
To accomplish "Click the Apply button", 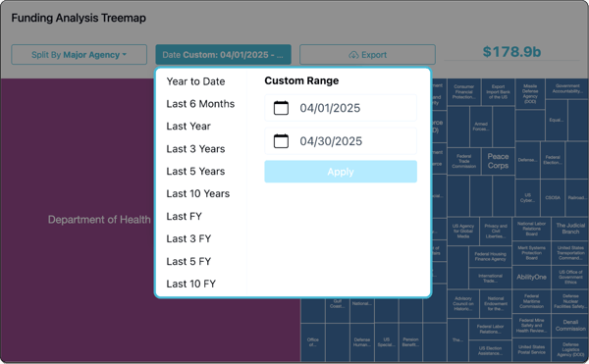I will coord(341,172).
